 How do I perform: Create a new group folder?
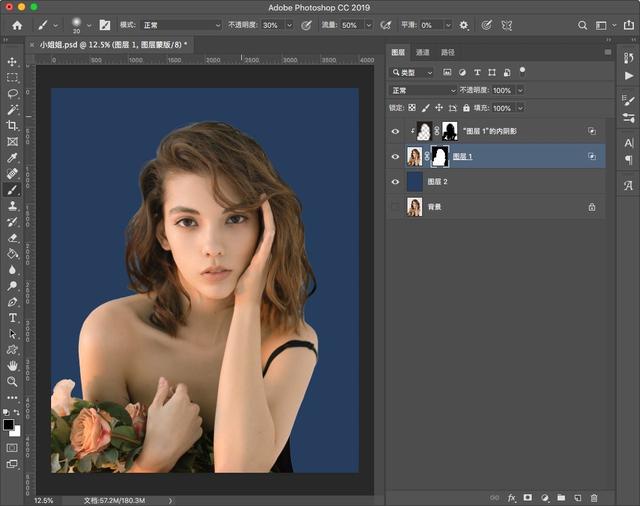pyautogui.click(x=561, y=497)
